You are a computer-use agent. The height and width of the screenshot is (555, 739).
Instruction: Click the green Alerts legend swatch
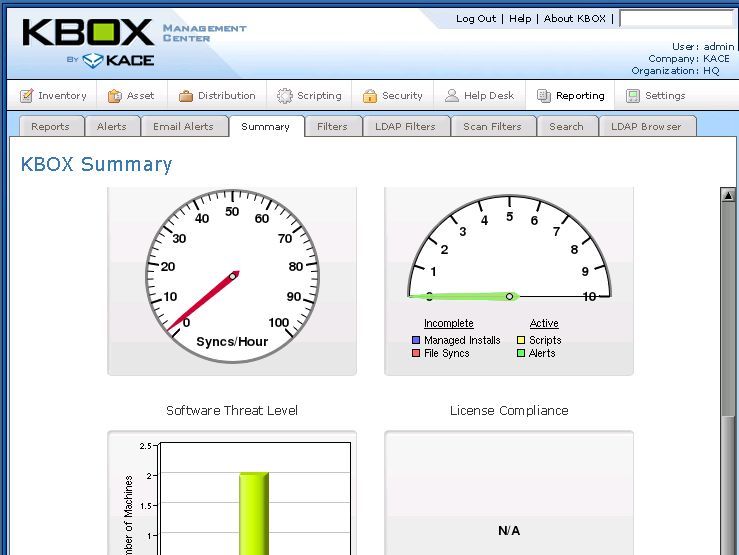click(x=521, y=353)
